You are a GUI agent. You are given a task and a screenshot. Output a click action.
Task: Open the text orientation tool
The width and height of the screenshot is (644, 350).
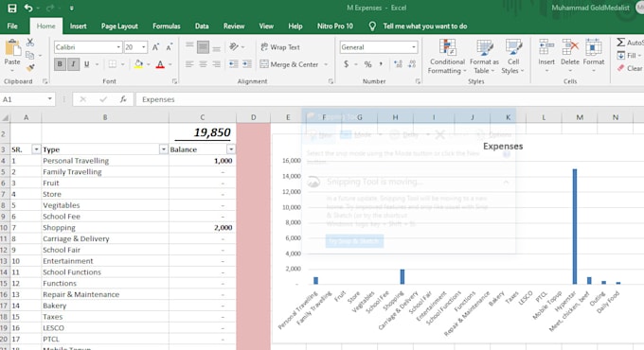[x=234, y=46]
